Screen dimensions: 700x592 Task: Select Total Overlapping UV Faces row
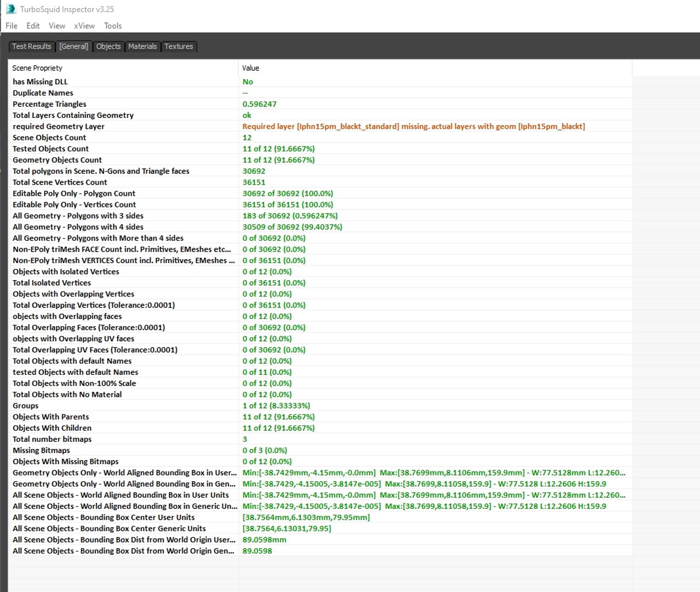pyautogui.click(x=320, y=350)
